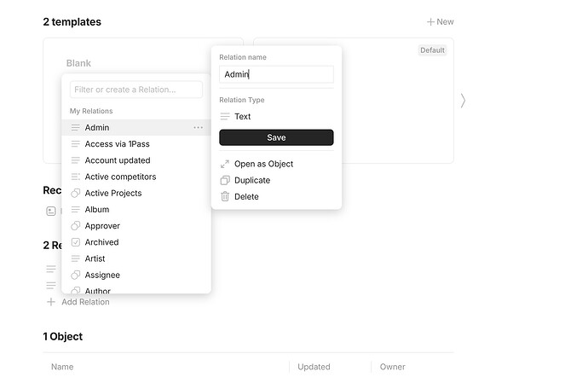Image resolution: width=588 pixels, height=377 pixels.
Task: Click the Delete trash icon
Action: point(225,197)
